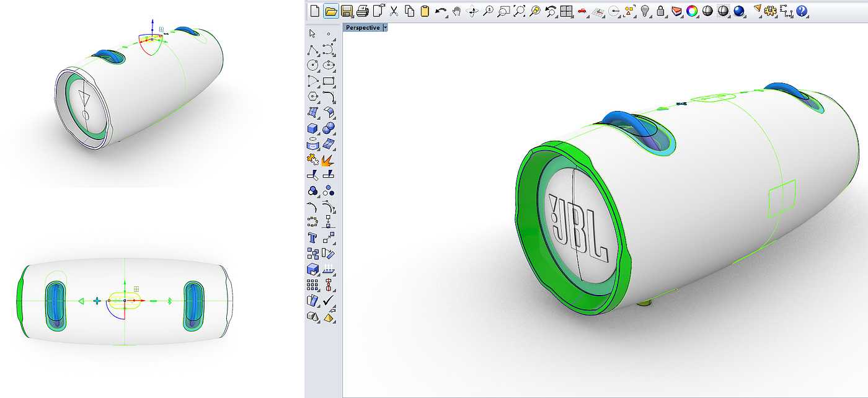Select the Ellipse tool

pyautogui.click(x=329, y=64)
